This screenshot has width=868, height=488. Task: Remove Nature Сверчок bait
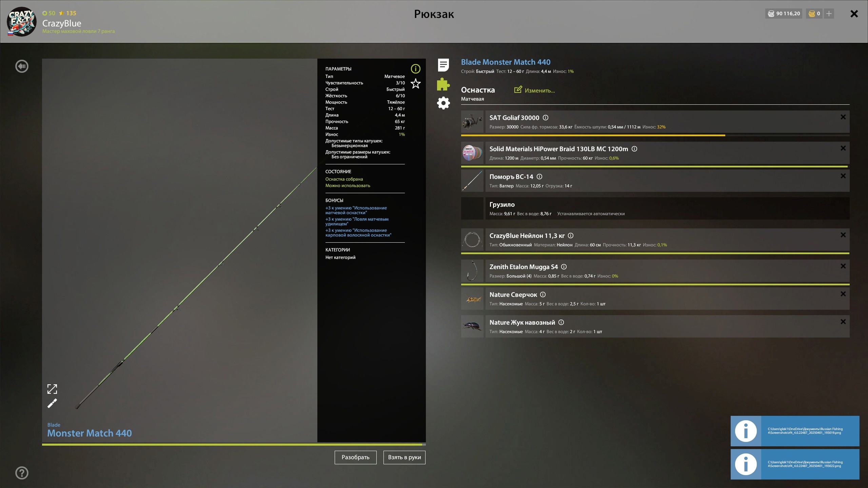pos(843,294)
